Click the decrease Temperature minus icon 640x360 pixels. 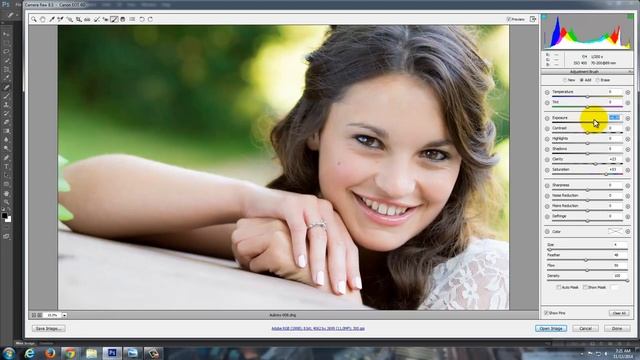(x=547, y=92)
